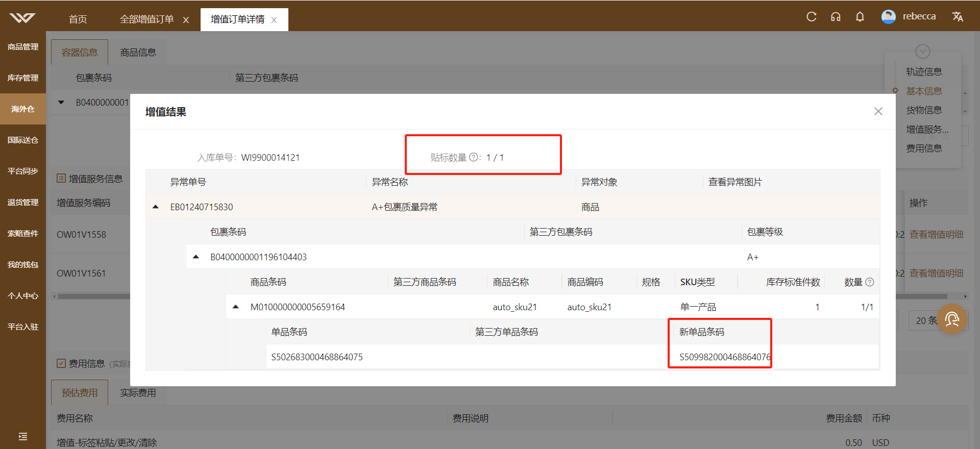Click 查看增值明细 for OW01V1558

click(936, 234)
